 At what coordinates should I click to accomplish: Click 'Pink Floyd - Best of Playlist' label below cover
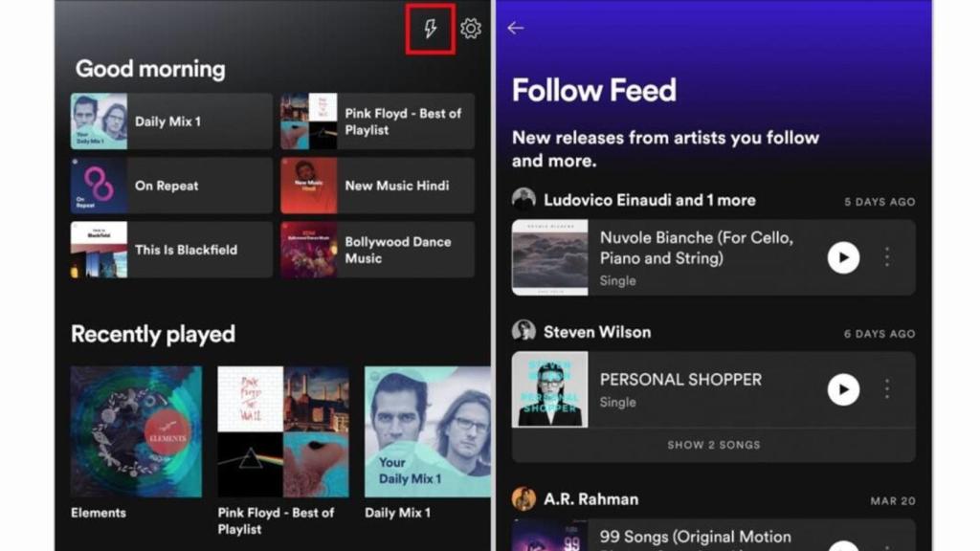click(276, 521)
